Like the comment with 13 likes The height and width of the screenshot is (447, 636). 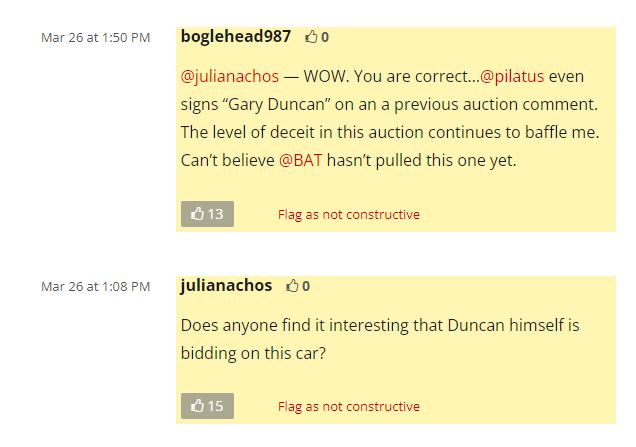click(x=207, y=214)
